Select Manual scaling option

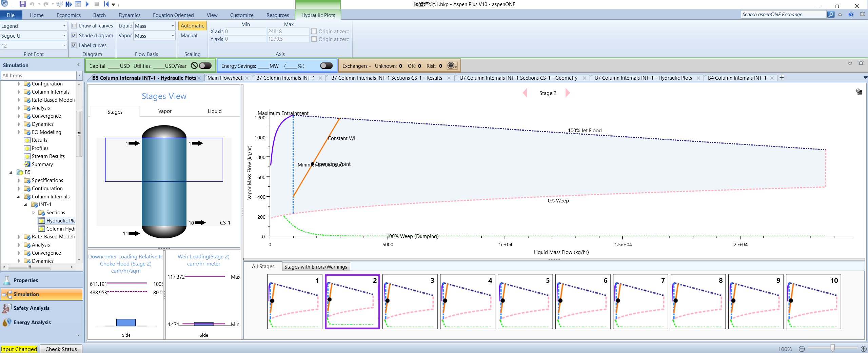189,36
